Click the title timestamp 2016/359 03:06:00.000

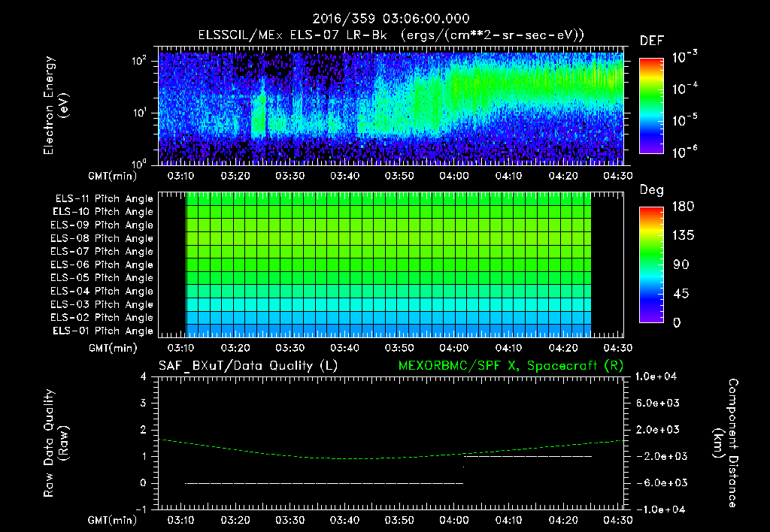[391, 19]
